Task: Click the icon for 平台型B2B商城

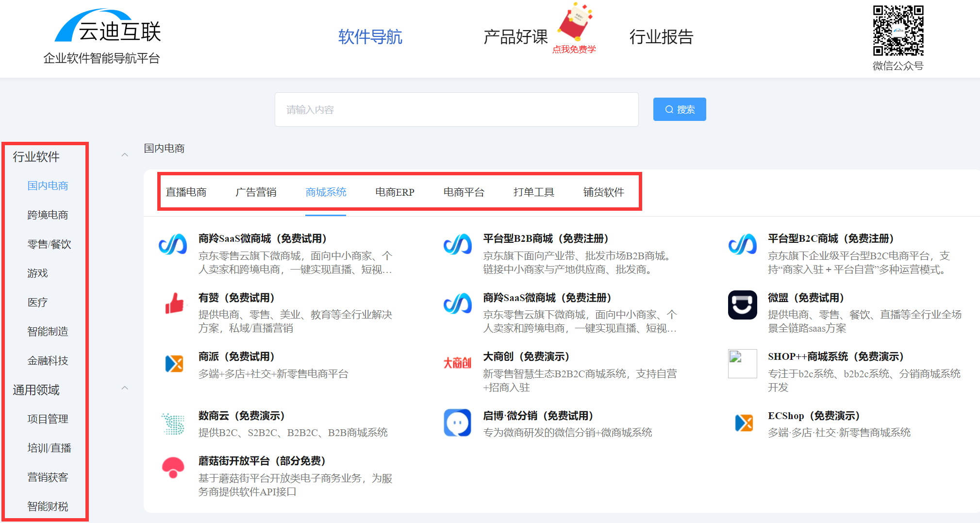Action: 457,244
